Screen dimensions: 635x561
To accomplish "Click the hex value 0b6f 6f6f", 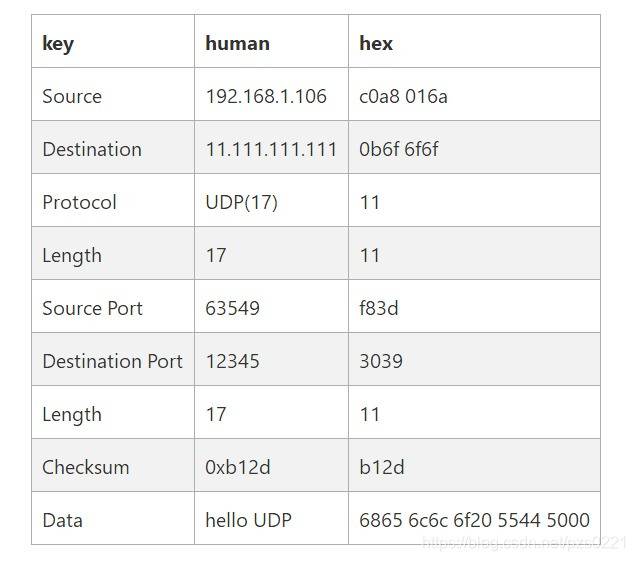I will 398,149.
